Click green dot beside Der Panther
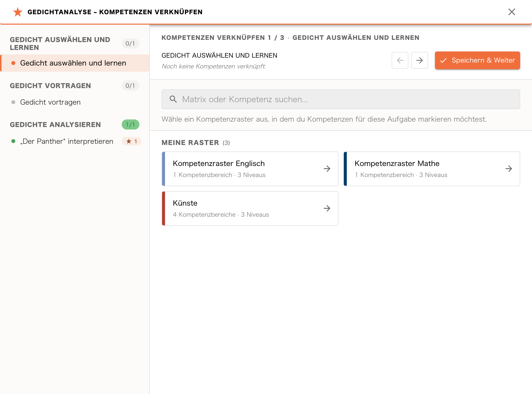The image size is (532, 394). point(13,141)
